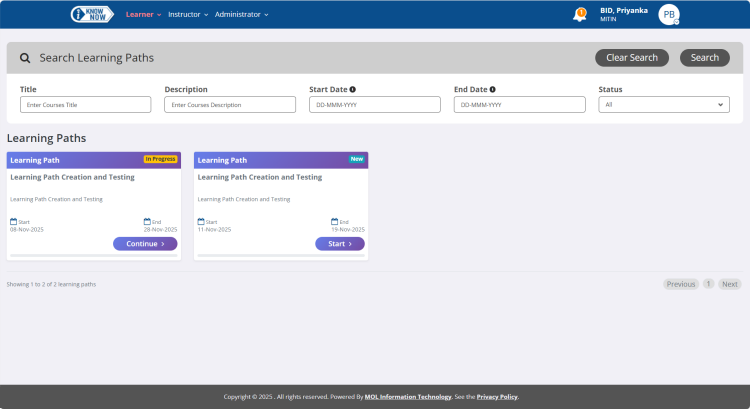
Task: Open the notification bell icon
Action: click(x=580, y=14)
